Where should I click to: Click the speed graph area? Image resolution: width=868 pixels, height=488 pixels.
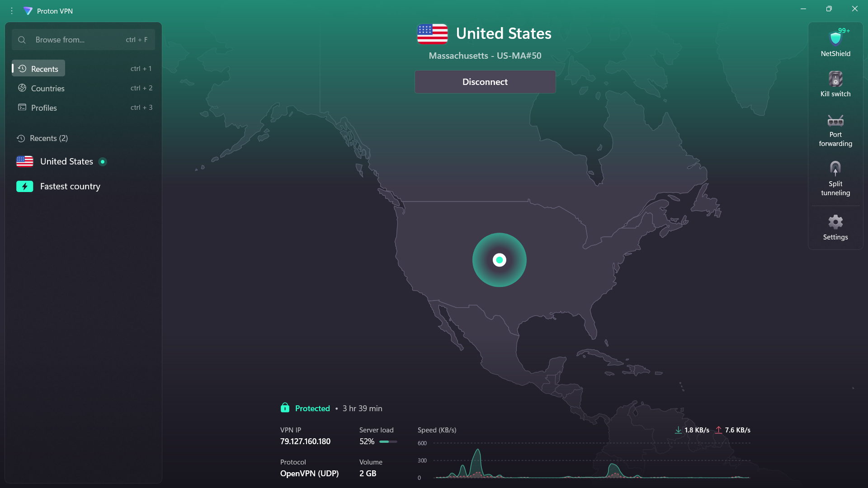[x=592, y=461]
